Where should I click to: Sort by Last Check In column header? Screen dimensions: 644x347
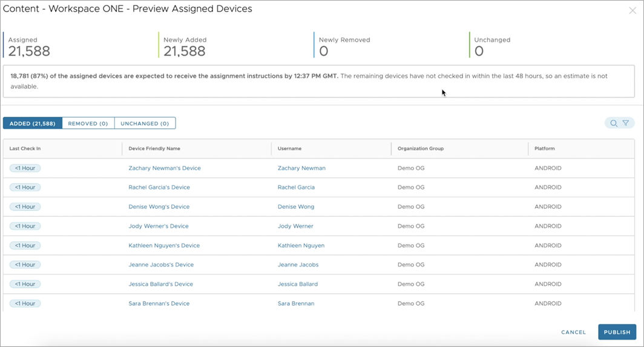[x=25, y=148]
